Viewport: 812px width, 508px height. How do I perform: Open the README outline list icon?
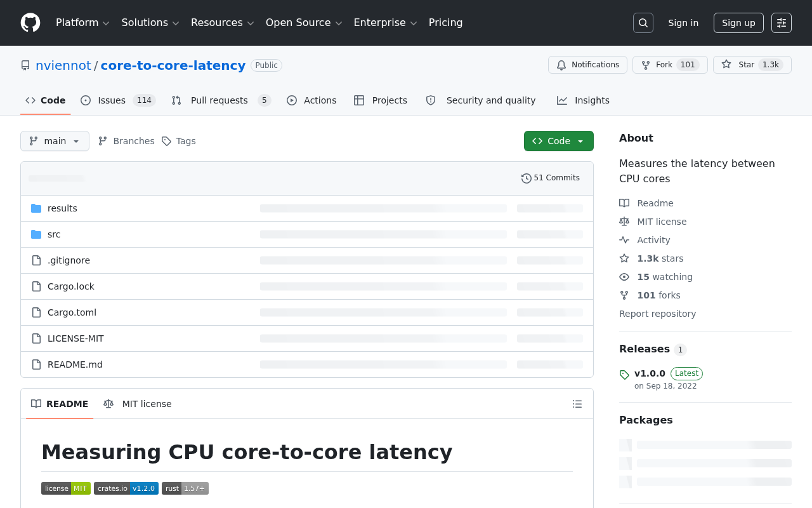click(577, 404)
